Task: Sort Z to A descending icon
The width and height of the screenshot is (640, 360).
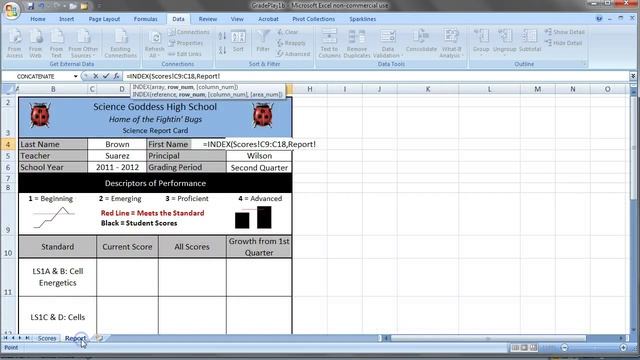Action: tap(222, 50)
